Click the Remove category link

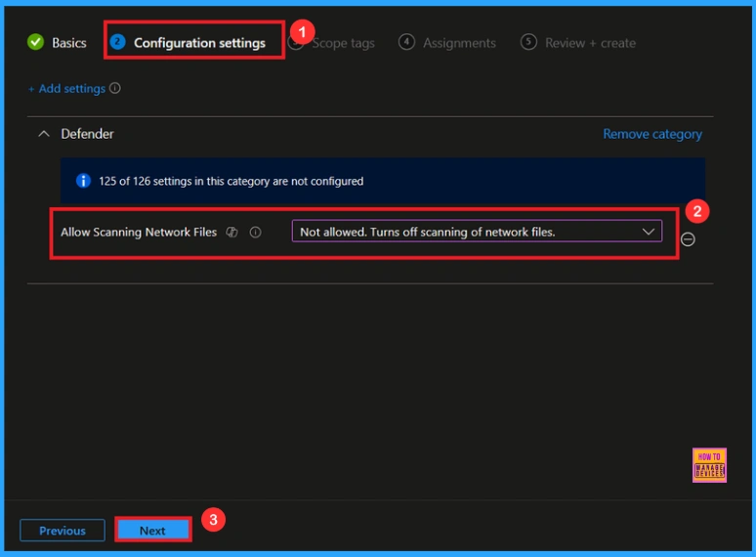(x=651, y=134)
